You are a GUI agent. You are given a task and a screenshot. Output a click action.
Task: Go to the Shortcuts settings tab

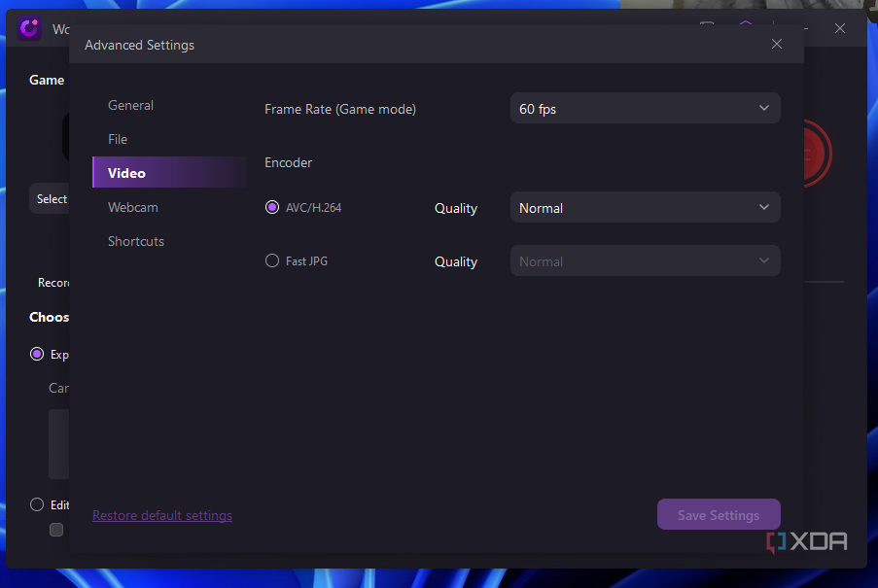(136, 241)
